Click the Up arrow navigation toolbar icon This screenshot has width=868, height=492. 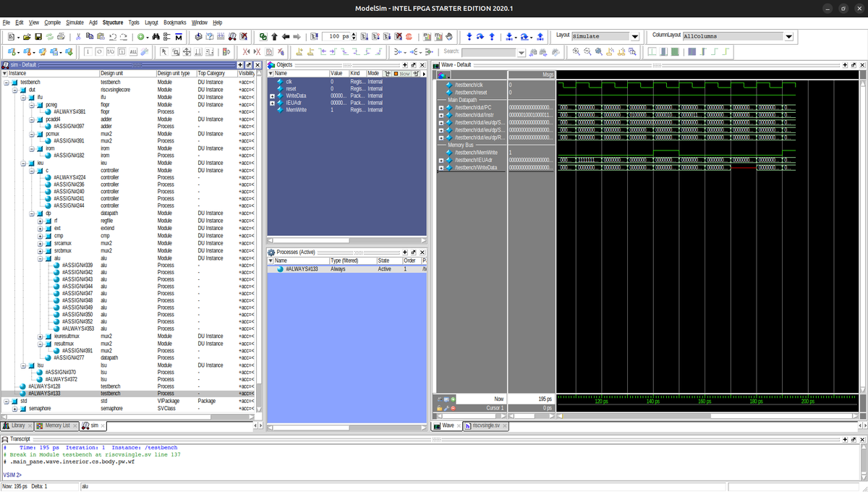274,36
